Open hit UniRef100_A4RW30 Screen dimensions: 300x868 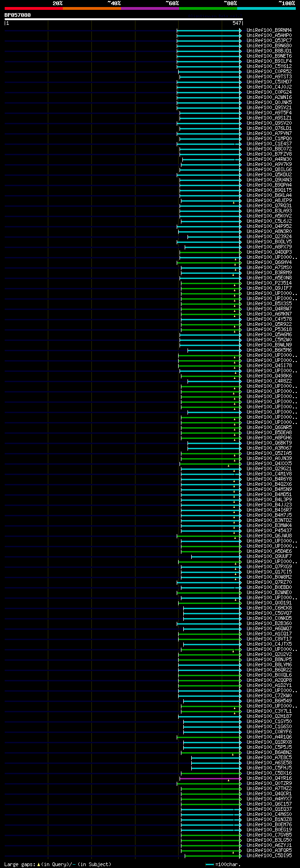click(x=269, y=159)
